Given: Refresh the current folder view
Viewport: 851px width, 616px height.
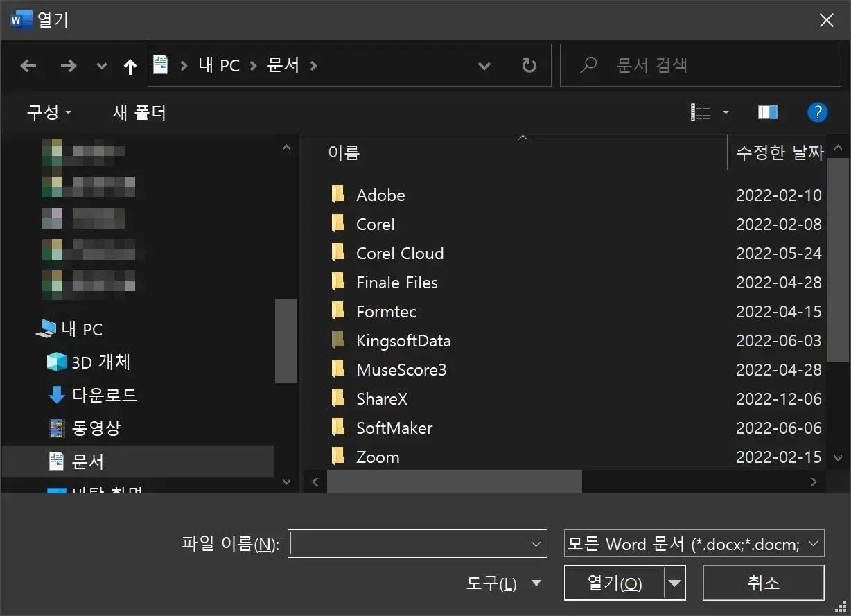Looking at the screenshot, I should point(529,66).
